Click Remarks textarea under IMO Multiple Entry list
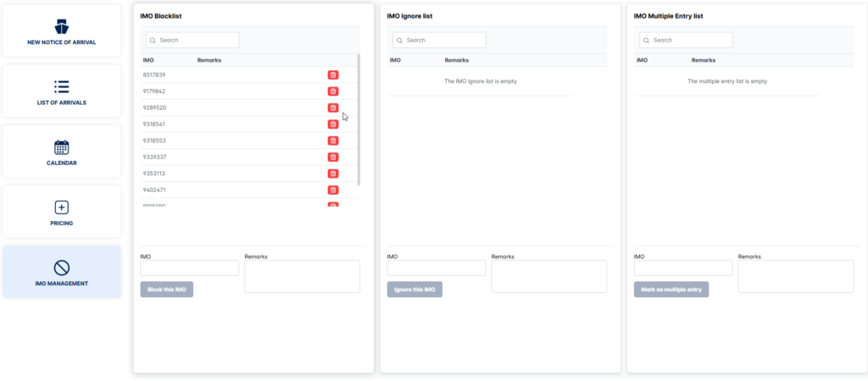This screenshot has height=381, width=868. [x=795, y=276]
